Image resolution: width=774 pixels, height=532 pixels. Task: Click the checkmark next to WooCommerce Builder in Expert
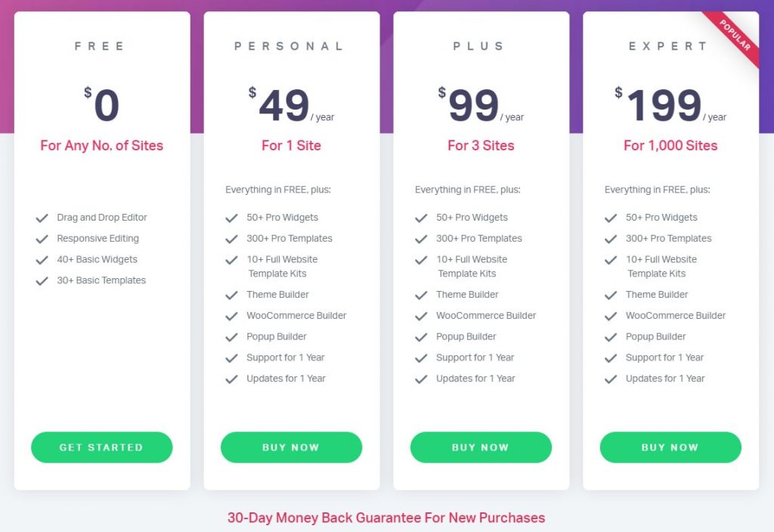point(611,316)
